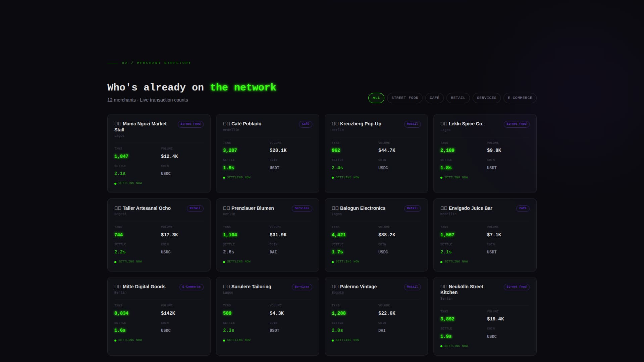Image resolution: width=644 pixels, height=362 pixels.
Task: Click the 2,189 transaction count
Action: tap(447, 150)
